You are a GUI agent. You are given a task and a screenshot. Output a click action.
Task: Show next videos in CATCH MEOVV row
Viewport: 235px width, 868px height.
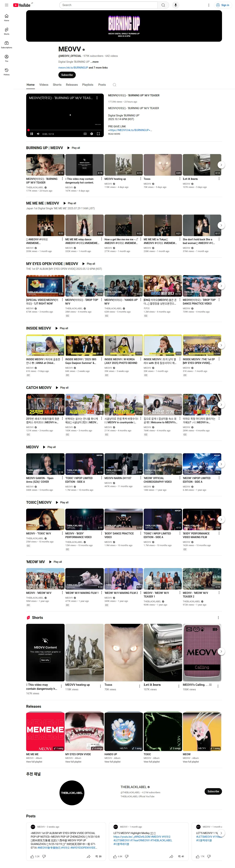[x=221, y=404]
